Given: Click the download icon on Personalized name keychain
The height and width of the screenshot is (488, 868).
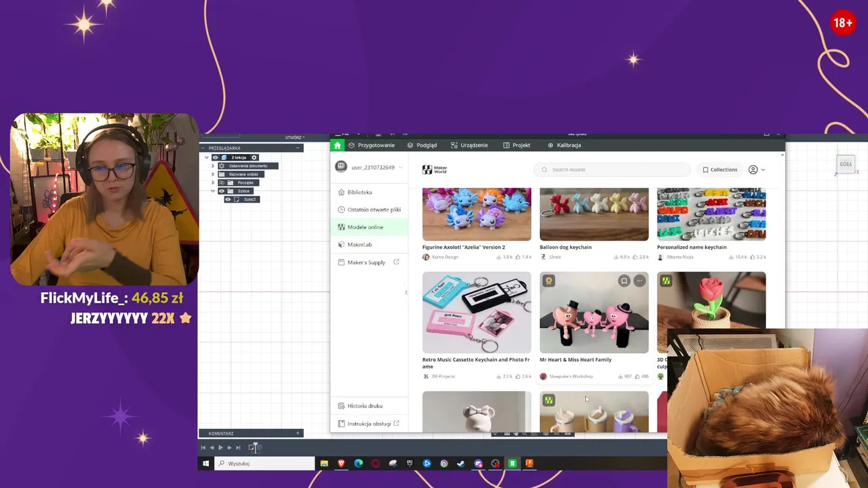Looking at the screenshot, I should [732, 258].
